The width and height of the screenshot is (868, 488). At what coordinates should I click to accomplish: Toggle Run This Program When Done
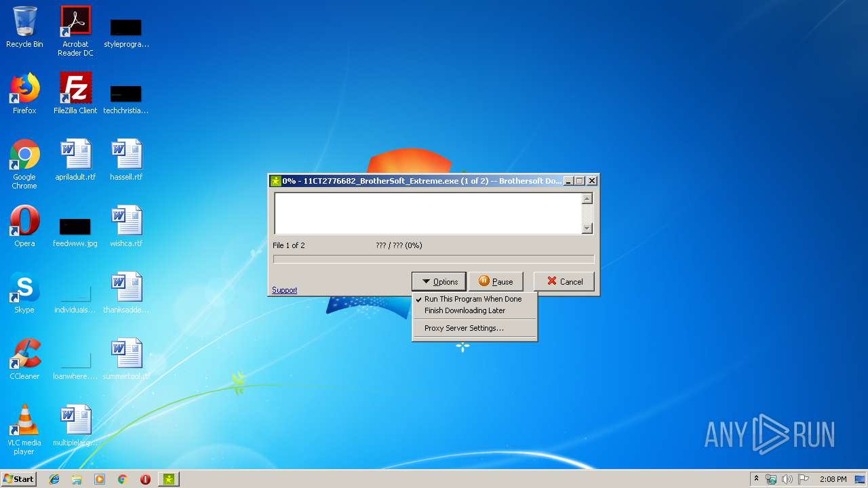click(x=475, y=299)
